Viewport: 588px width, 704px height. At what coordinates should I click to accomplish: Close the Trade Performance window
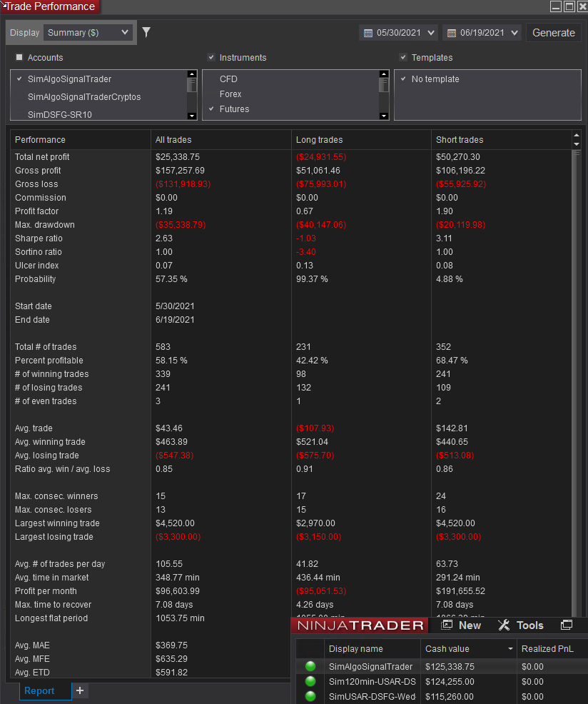click(x=582, y=6)
